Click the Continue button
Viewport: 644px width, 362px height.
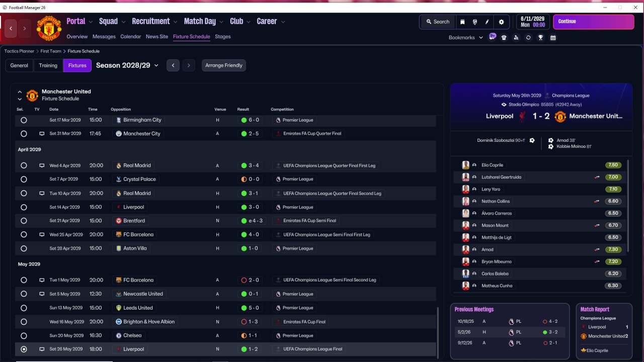(594, 22)
